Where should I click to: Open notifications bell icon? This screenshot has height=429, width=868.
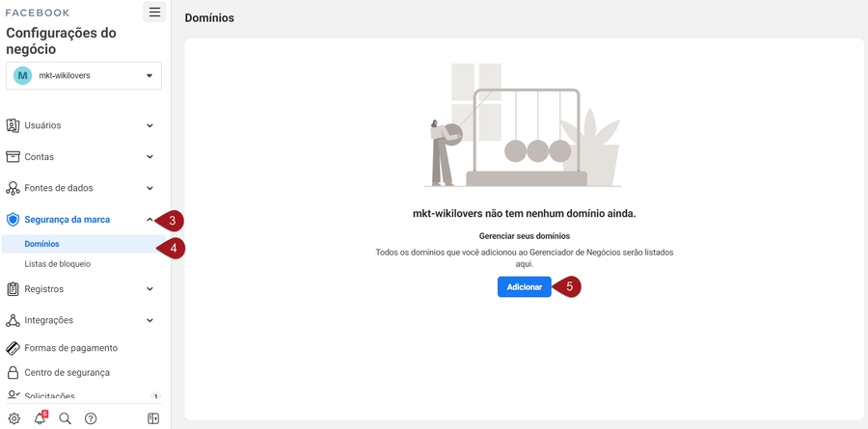pyautogui.click(x=40, y=418)
